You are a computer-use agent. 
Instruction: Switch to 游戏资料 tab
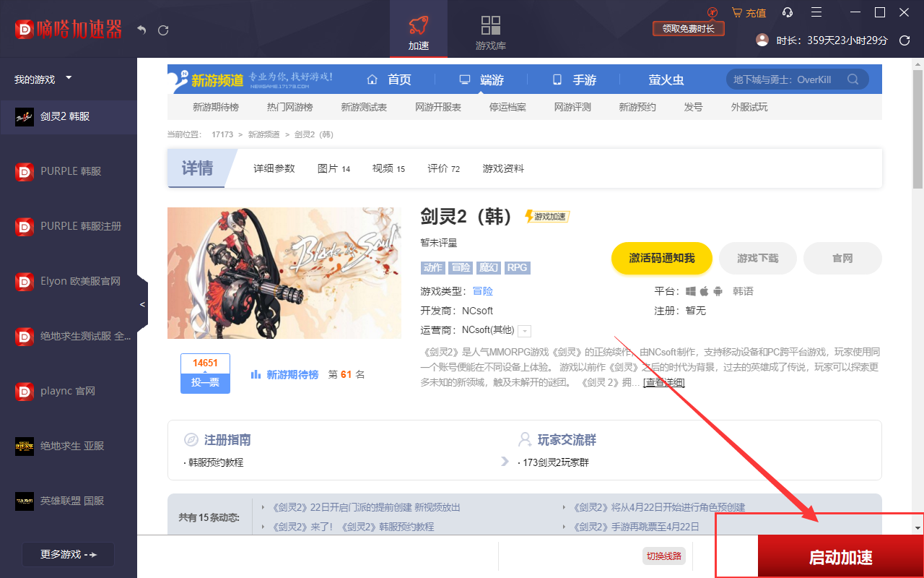pyautogui.click(x=503, y=168)
